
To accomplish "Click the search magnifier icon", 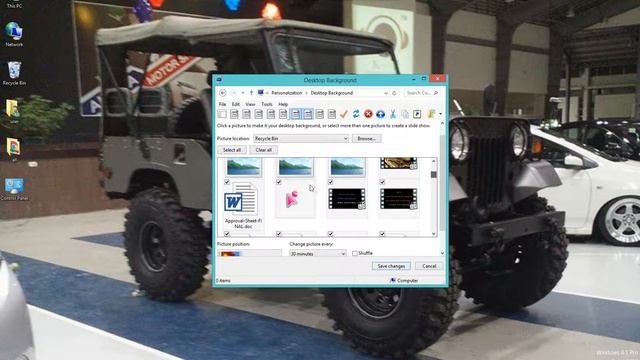I will coord(436,93).
